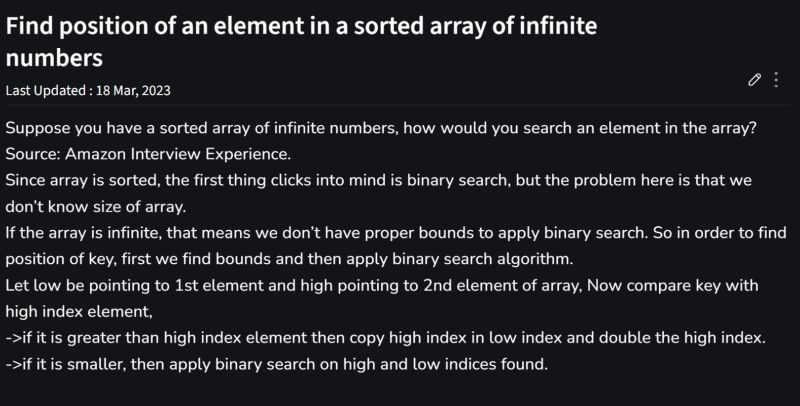Click the pencil edit icon
800x406 pixels.
(754, 80)
